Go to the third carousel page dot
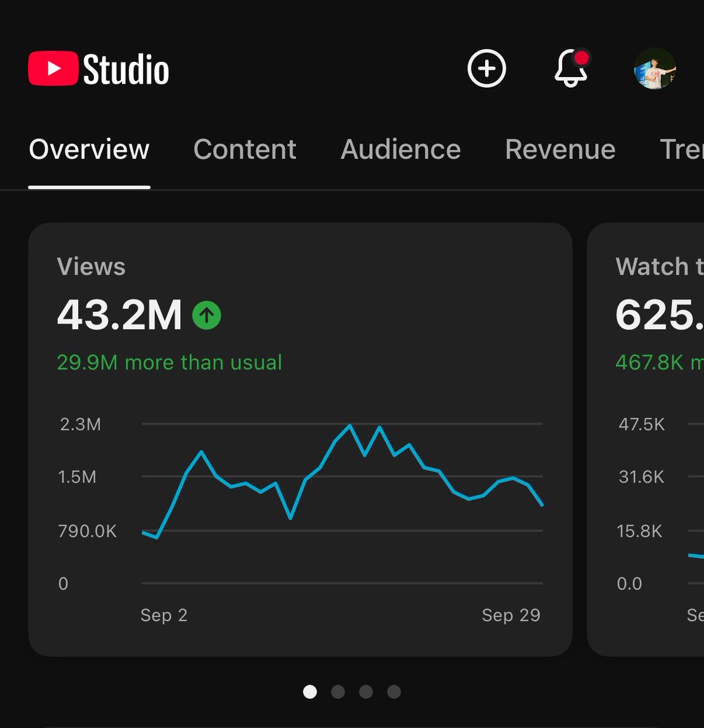The height and width of the screenshot is (728, 704). point(366,692)
